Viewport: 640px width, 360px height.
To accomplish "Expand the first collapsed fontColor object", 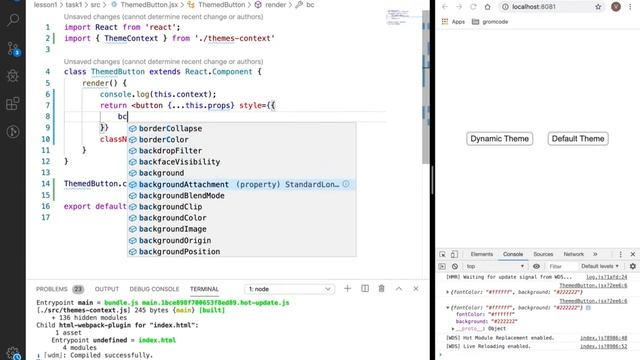I will click(x=447, y=292).
